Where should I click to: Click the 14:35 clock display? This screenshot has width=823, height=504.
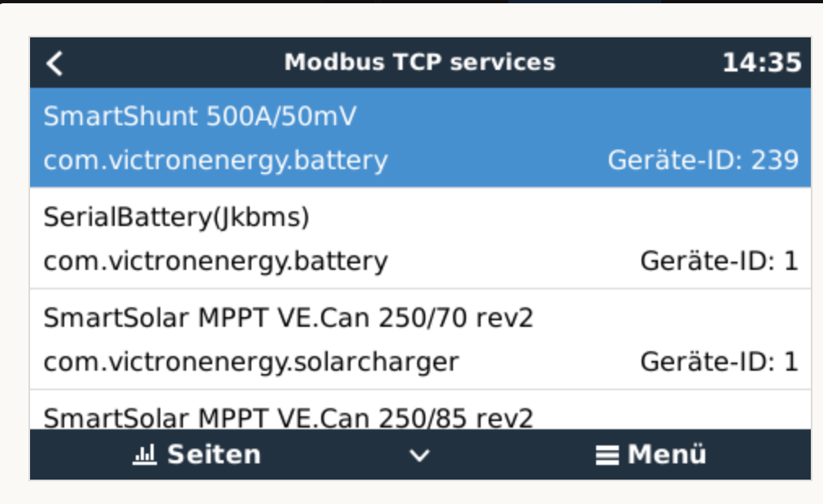tap(761, 63)
